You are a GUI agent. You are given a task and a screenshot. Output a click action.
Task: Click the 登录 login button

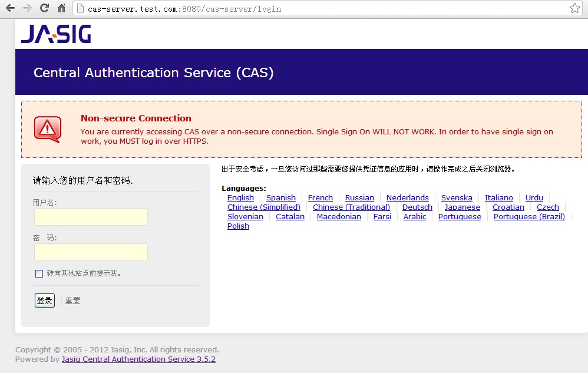(45, 301)
